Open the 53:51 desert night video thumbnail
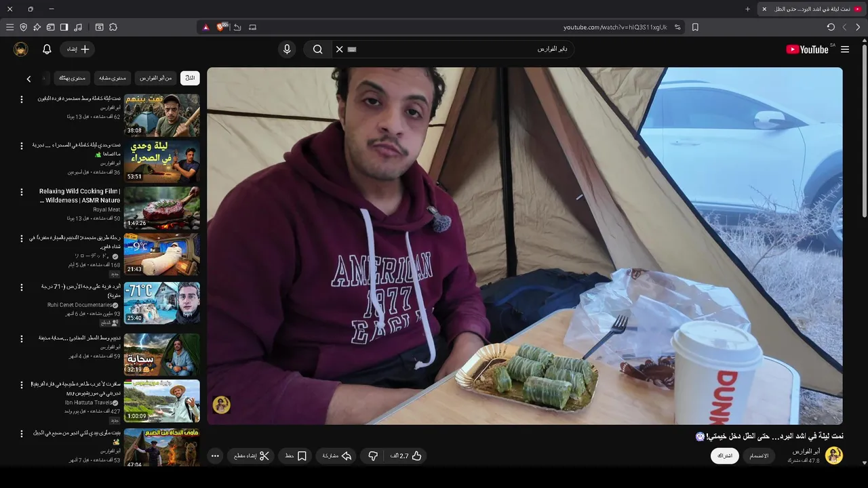This screenshot has width=868, height=488. (162, 161)
